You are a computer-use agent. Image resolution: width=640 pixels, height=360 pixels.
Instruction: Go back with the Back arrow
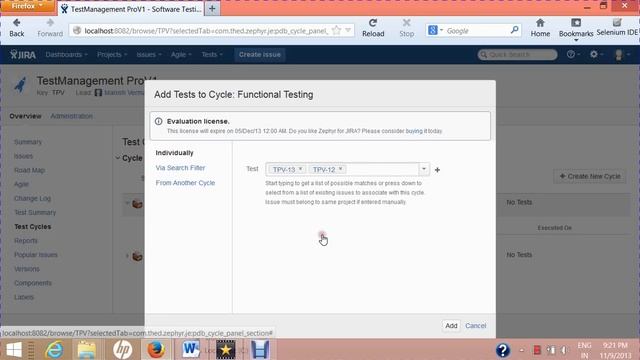(17, 28)
